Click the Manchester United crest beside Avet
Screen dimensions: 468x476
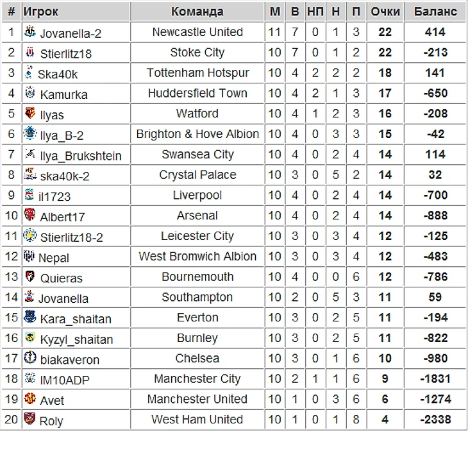(x=29, y=399)
